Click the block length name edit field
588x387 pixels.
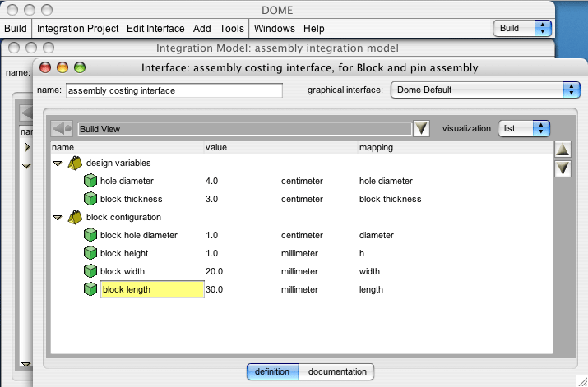pyautogui.click(x=152, y=289)
